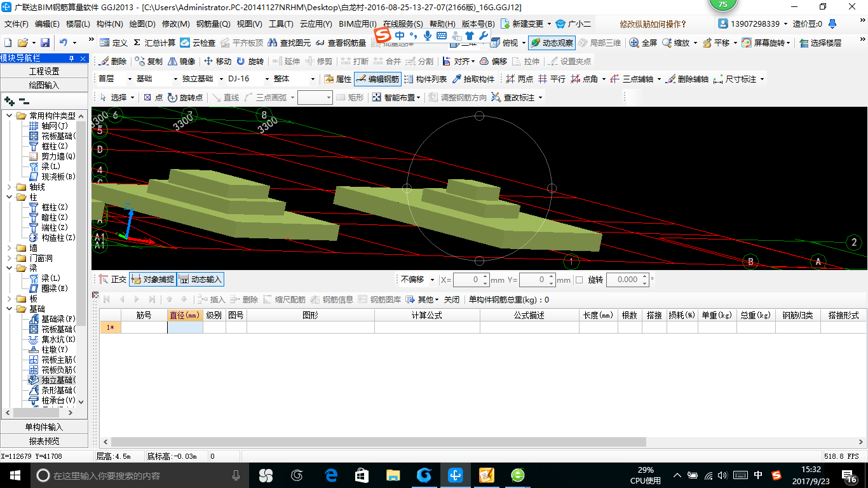The height and width of the screenshot is (488, 868).
Task: Toggle 编辑钢筋 edit rebar panel
Action: click(x=377, y=79)
